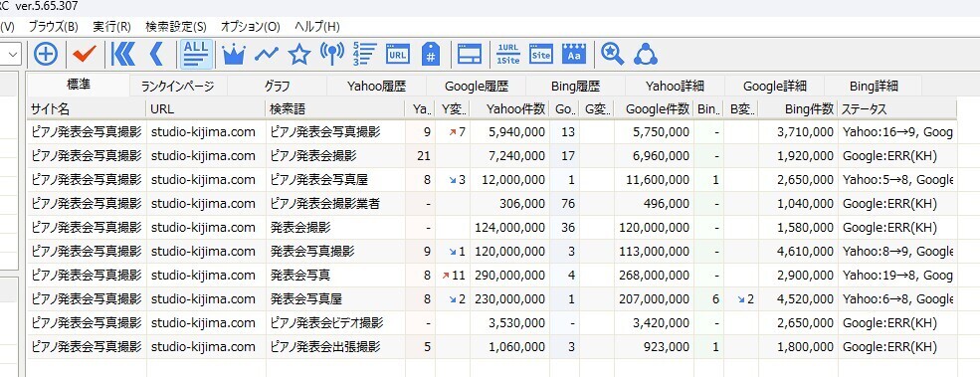The image size is (980, 377).
Task: Switch to the Yahoo詳細 tab
Action: click(x=675, y=87)
